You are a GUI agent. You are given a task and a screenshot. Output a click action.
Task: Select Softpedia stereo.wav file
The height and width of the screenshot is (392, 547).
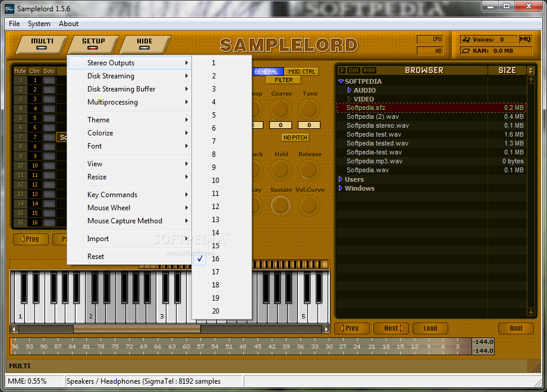click(431, 125)
